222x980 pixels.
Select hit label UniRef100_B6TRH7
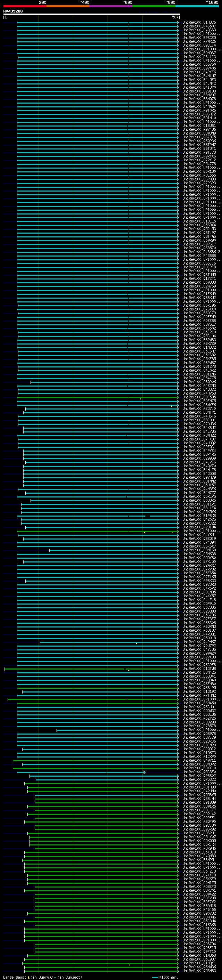click(x=199, y=145)
